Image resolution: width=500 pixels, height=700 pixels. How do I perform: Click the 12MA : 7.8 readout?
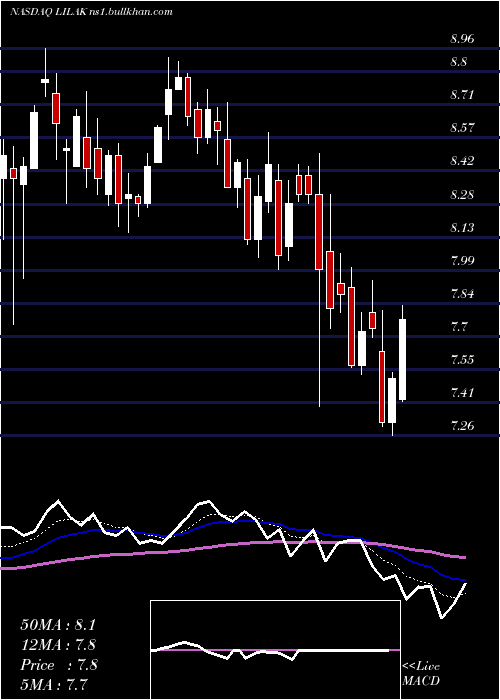[58, 645]
